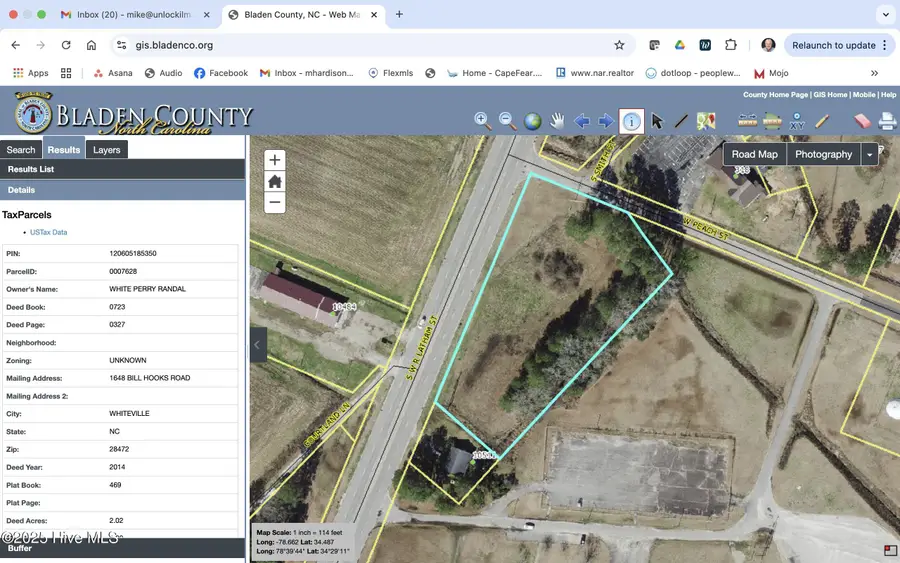Click the Bladen County logo
Viewport: 900px width, 563px height.
(x=133, y=114)
